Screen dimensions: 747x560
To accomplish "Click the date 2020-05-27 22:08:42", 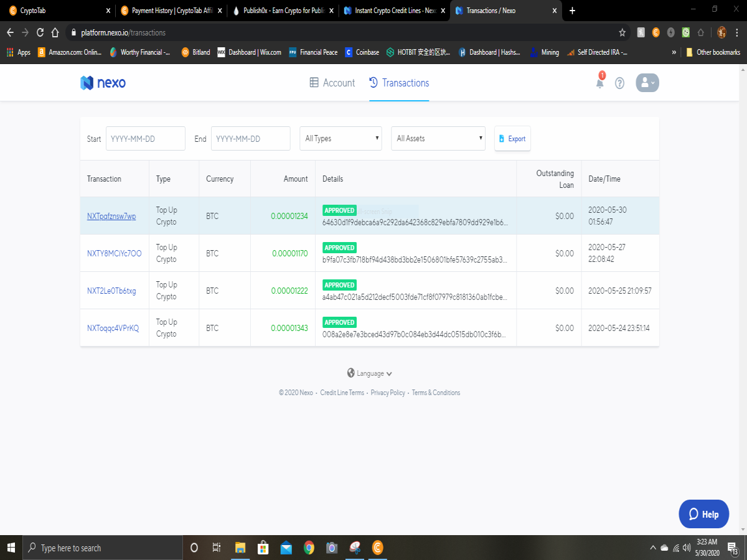I will click(x=607, y=253).
